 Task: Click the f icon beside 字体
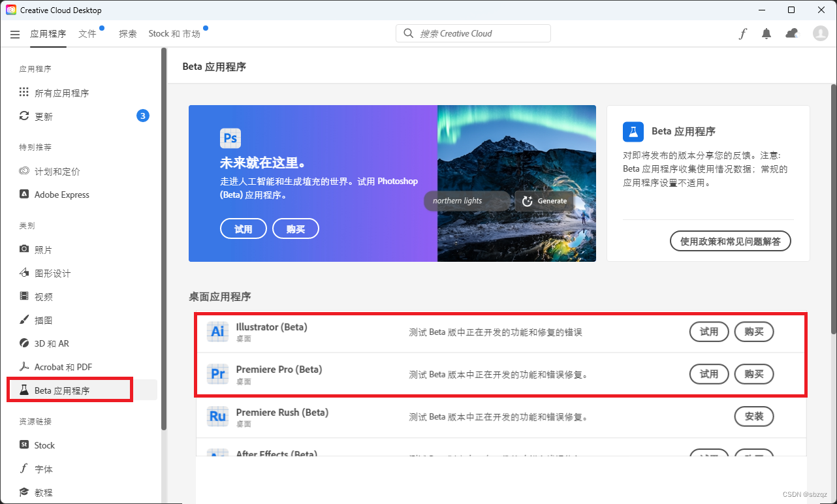(x=24, y=469)
